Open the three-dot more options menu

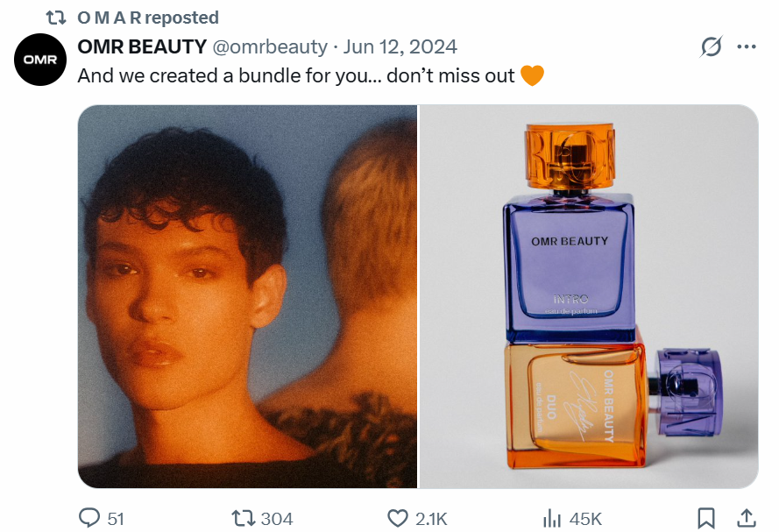point(747,46)
